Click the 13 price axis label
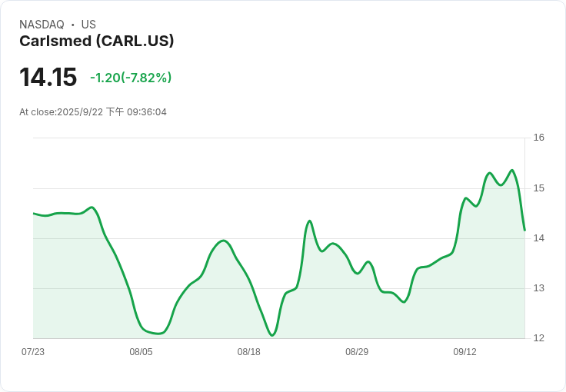This screenshot has width=566, height=392. coord(539,288)
